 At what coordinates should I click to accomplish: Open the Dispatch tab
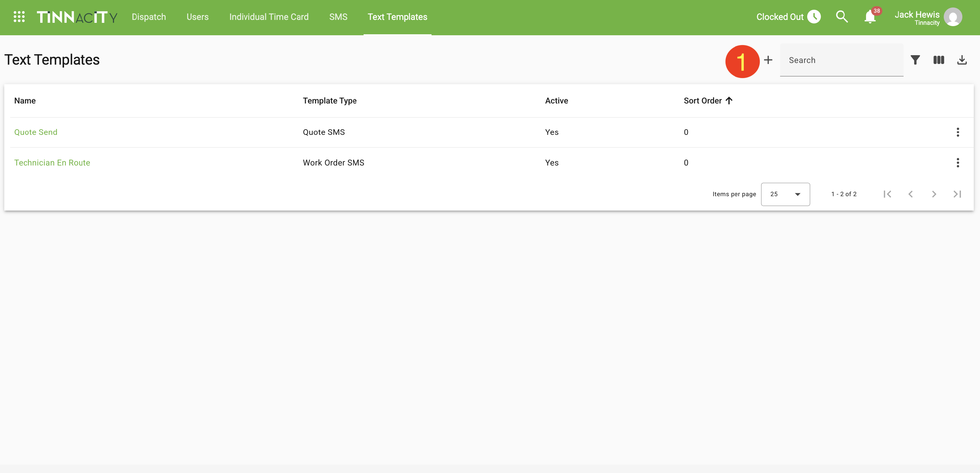click(149, 17)
